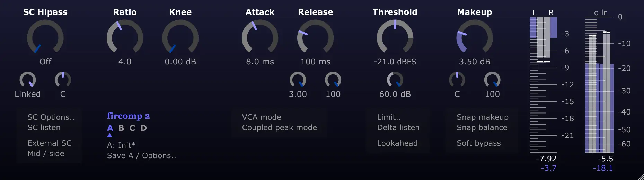Viewport: 644px width, 180px height.
Task: Click the Release knob
Action: pyautogui.click(x=315, y=37)
